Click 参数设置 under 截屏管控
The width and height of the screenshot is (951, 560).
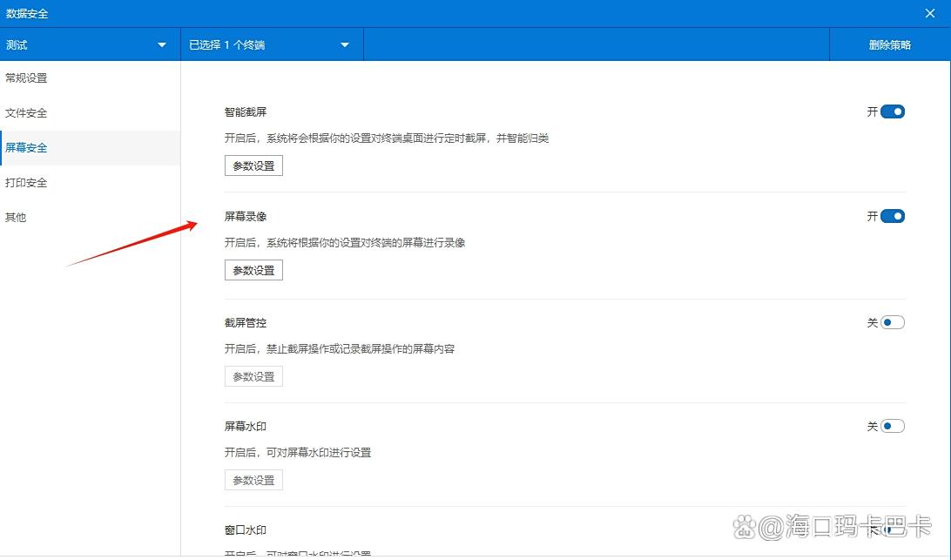click(x=253, y=376)
